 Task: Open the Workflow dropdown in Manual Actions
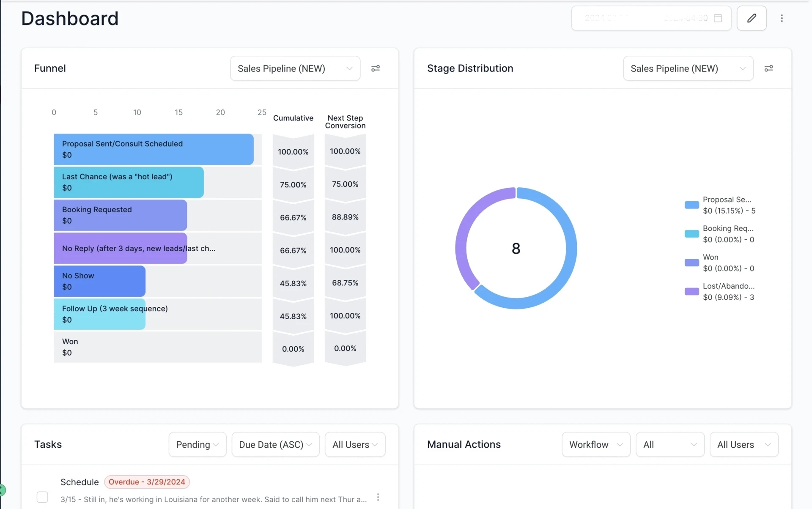click(595, 444)
